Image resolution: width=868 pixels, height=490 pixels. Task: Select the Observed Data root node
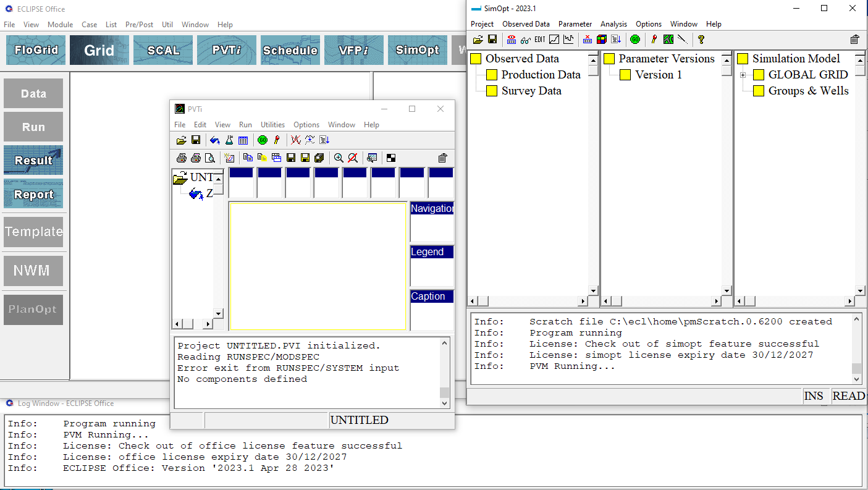(522, 59)
